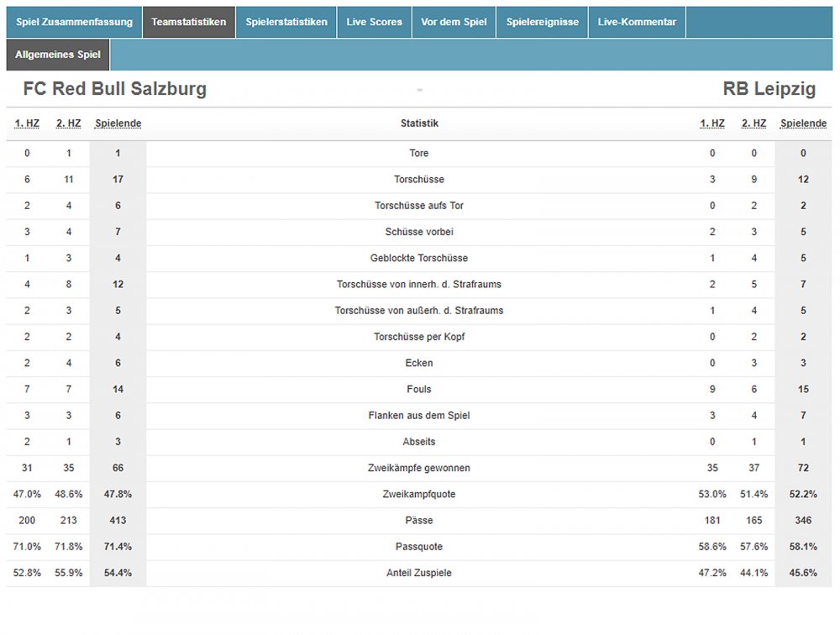Click Leipzig's 1. HZ column header
The image size is (840, 635).
click(712, 123)
